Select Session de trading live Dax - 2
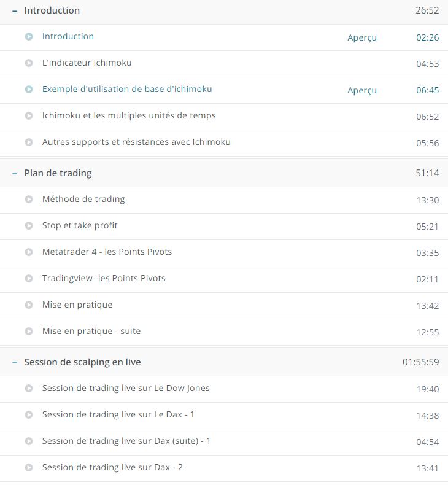The image size is (448, 485). pos(112,468)
